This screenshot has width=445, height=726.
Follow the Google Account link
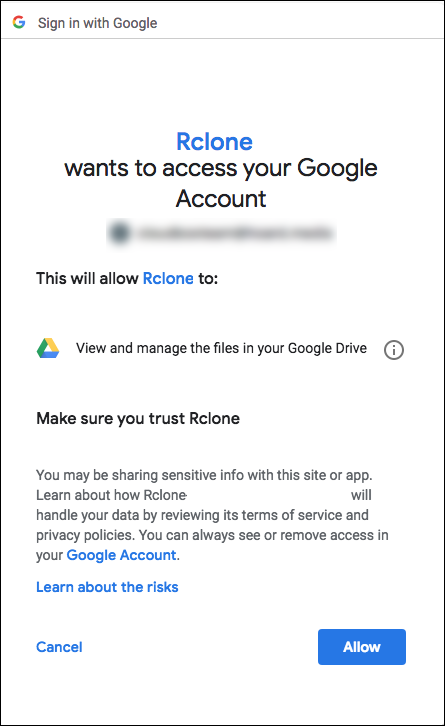(x=121, y=555)
